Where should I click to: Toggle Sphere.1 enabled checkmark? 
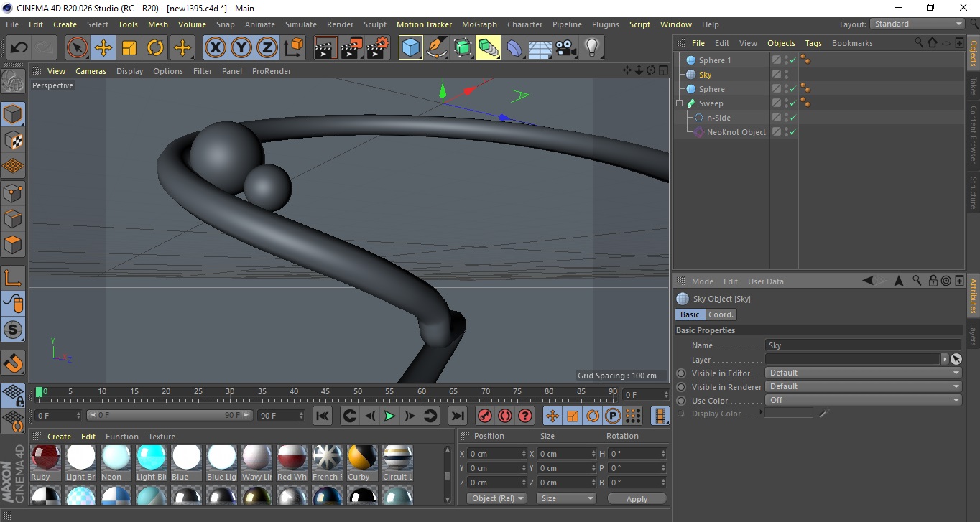pyautogui.click(x=793, y=60)
